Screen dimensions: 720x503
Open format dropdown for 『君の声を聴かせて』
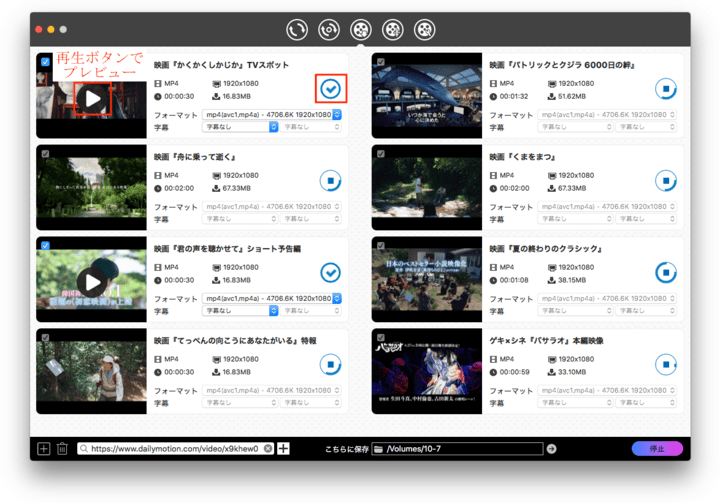point(272,299)
